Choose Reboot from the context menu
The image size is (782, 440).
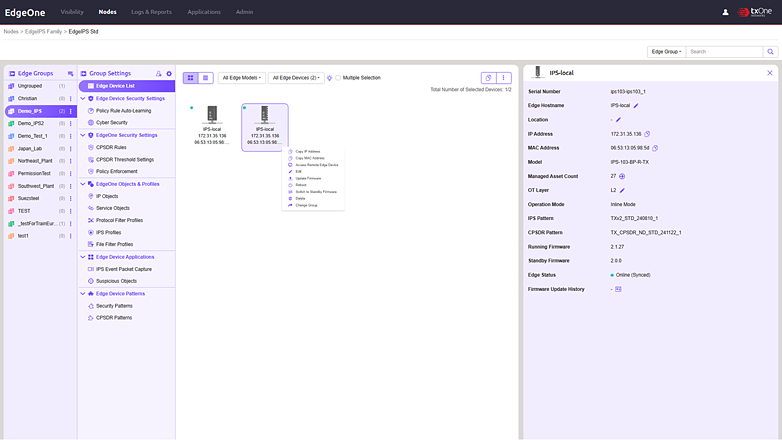pyautogui.click(x=301, y=185)
